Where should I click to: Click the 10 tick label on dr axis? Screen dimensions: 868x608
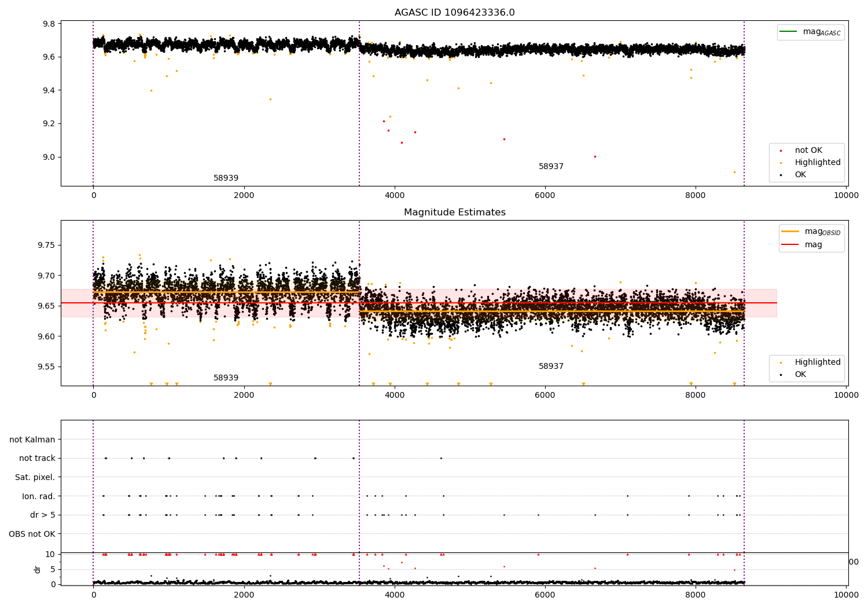click(50, 554)
